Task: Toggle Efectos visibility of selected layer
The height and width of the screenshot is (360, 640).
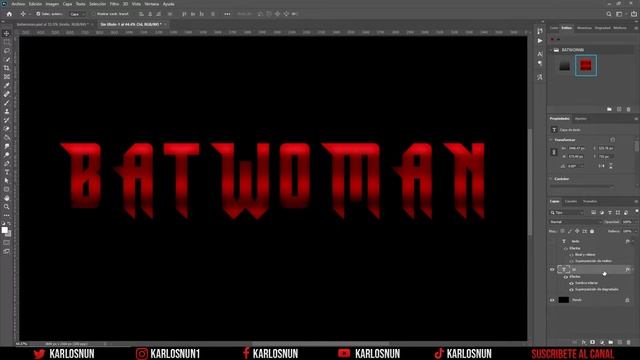Action: point(566,277)
